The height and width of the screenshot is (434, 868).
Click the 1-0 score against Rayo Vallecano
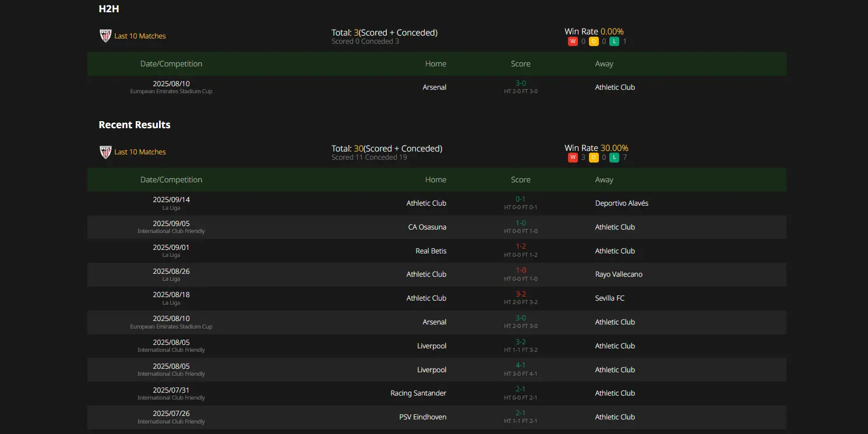[x=521, y=270]
